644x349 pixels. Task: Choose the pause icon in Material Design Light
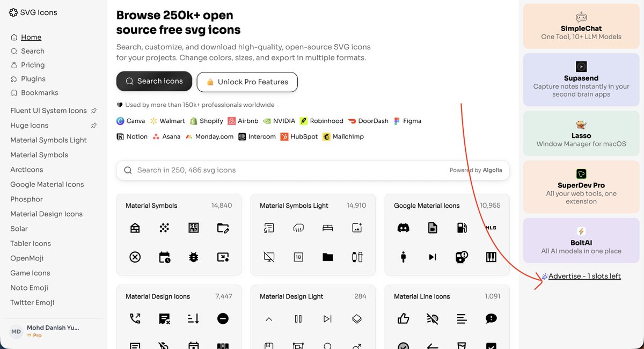298,319
